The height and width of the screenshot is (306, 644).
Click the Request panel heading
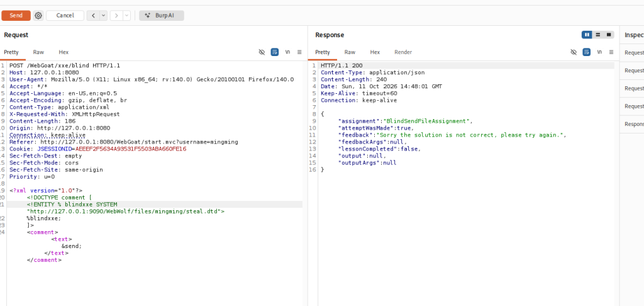click(16, 35)
